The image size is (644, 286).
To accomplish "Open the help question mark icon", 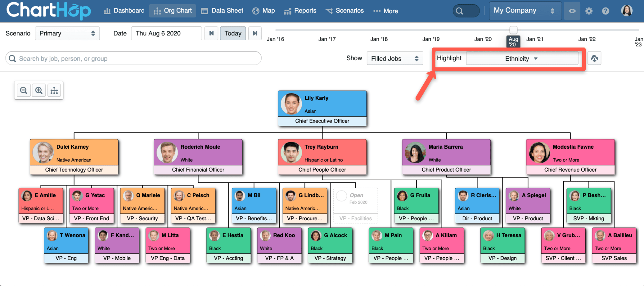I will click(606, 11).
